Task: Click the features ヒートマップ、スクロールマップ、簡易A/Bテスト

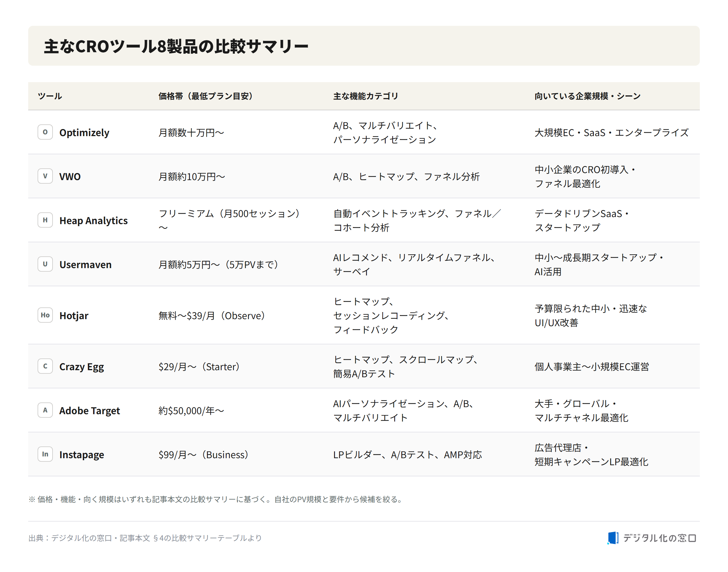Action: 406,366
